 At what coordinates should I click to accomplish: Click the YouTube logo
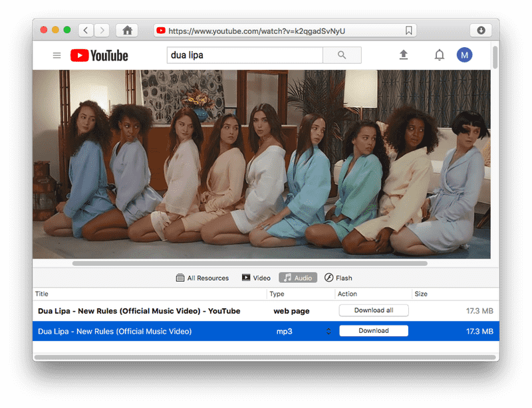[99, 56]
